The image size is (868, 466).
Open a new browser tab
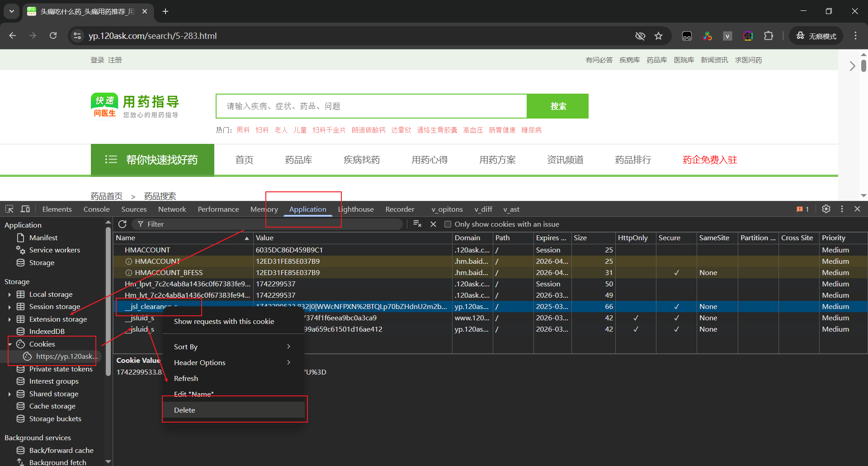point(165,11)
